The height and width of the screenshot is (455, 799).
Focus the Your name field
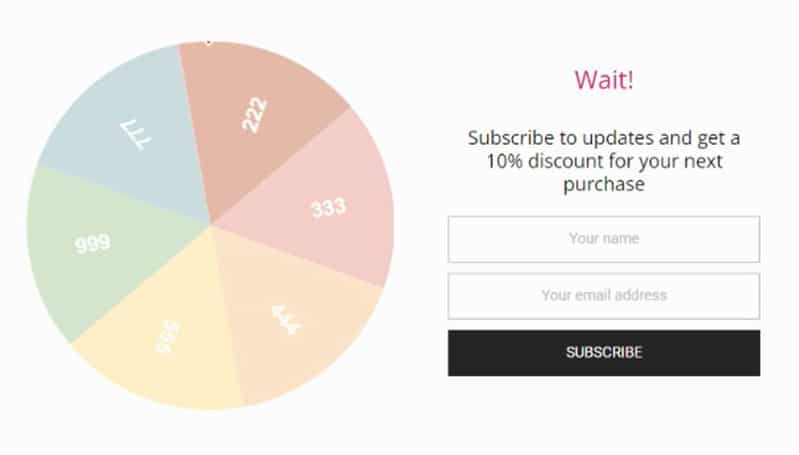coord(603,239)
